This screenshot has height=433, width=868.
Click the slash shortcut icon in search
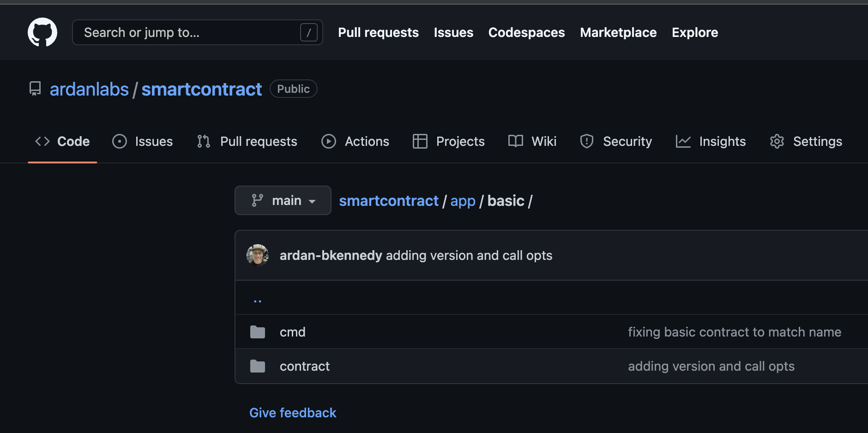(308, 32)
